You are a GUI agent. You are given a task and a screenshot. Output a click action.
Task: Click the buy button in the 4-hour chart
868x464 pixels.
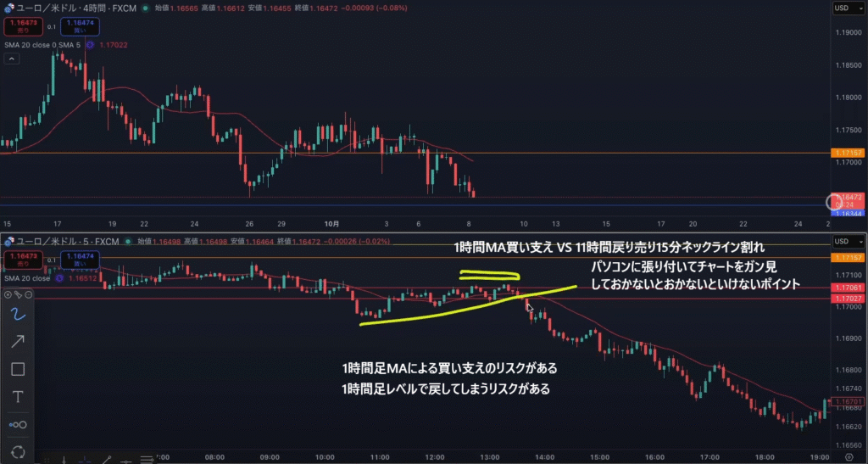click(x=80, y=26)
